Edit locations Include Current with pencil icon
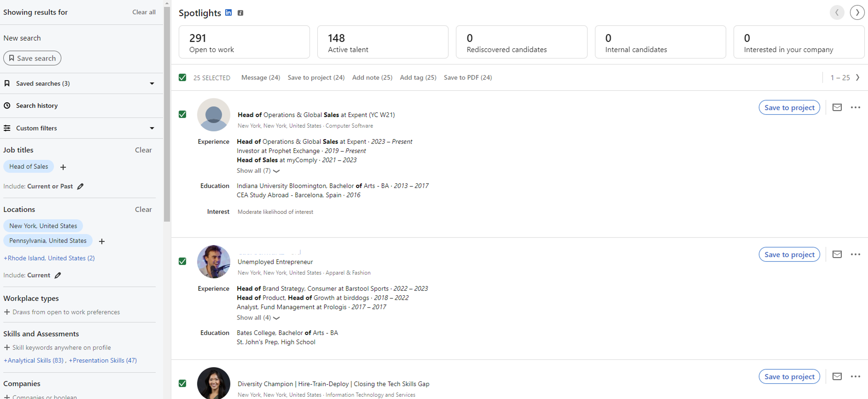The width and height of the screenshot is (868, 399). (58, 275)
